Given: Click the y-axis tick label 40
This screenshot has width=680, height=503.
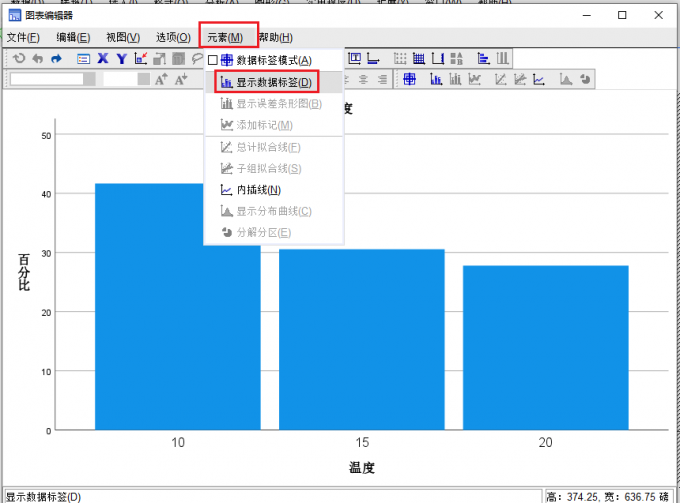Looking at the screenshot, I should point(46,194).
